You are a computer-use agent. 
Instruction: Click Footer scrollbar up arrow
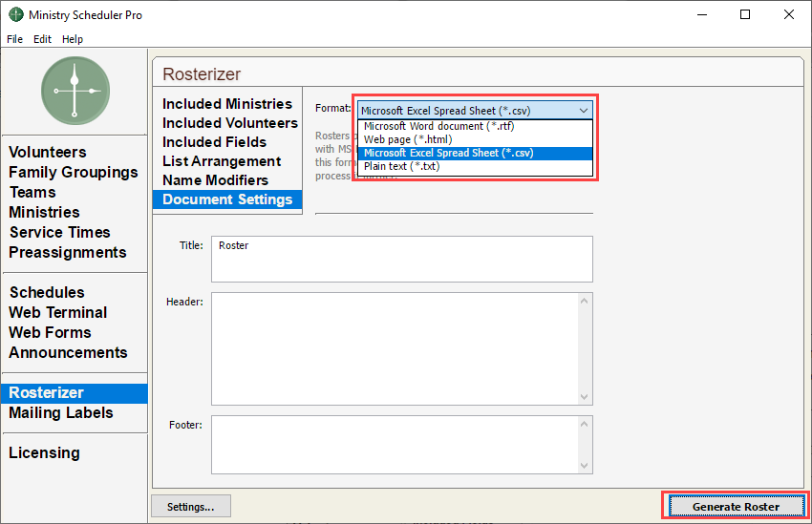584,424
